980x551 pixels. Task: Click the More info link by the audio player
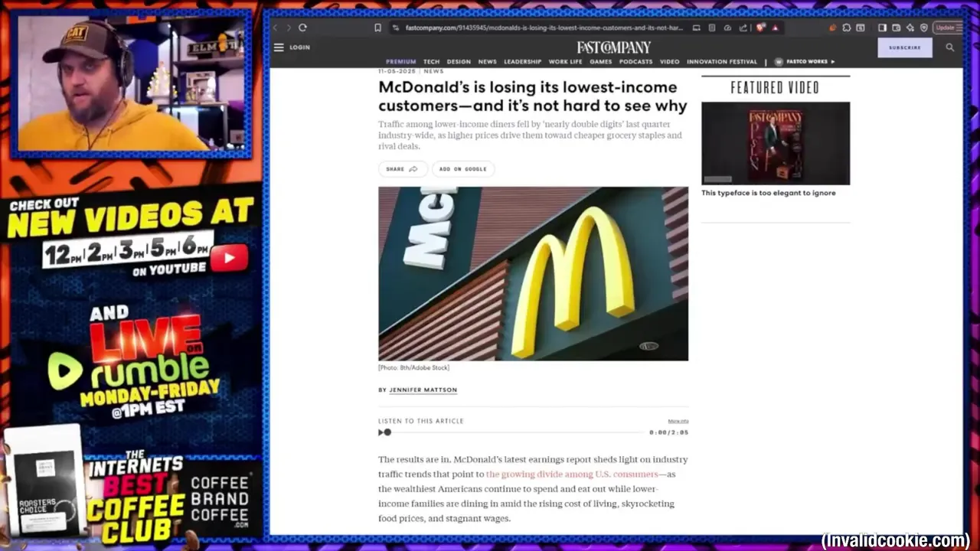click(x=678, y=421)
